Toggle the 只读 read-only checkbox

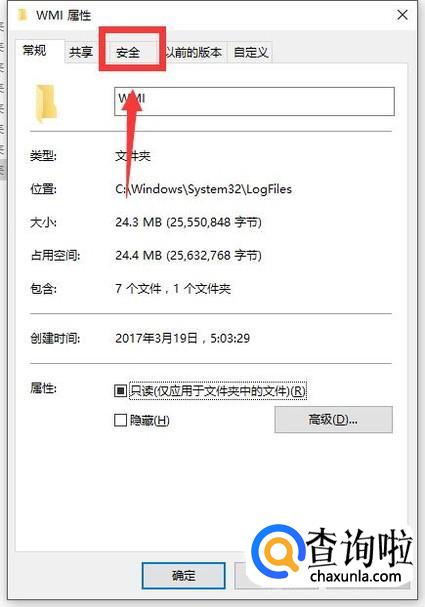(120, 390)
